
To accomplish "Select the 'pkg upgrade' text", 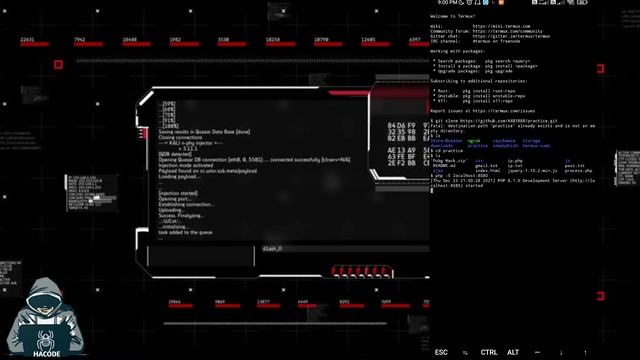I will (x=498, y=71).
